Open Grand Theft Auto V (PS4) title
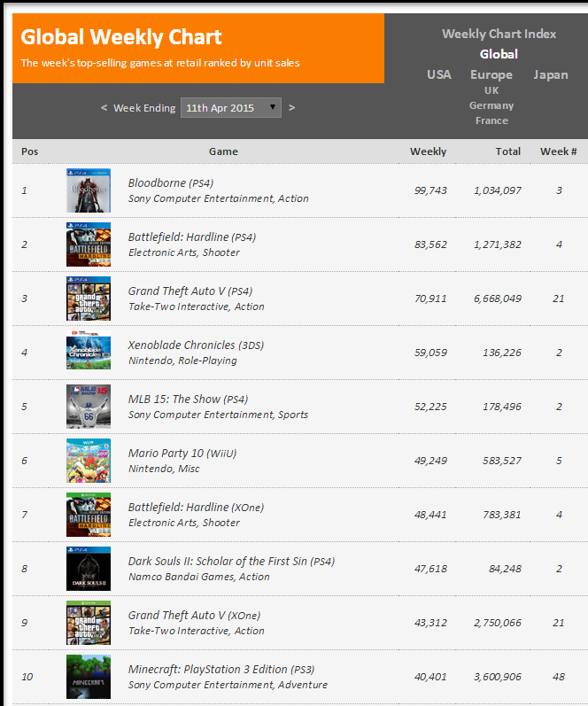 pyautogui.click(x=190, y=291)
